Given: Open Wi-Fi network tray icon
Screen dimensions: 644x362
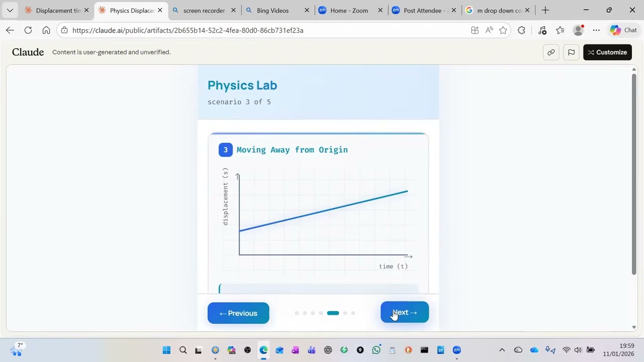Looking at the screenshot, I should (567, 350).
